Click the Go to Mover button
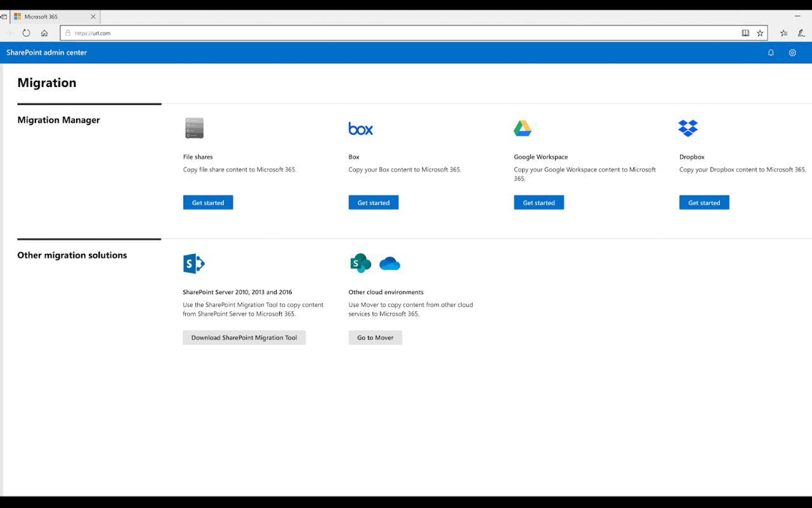 tap(375, 338)
